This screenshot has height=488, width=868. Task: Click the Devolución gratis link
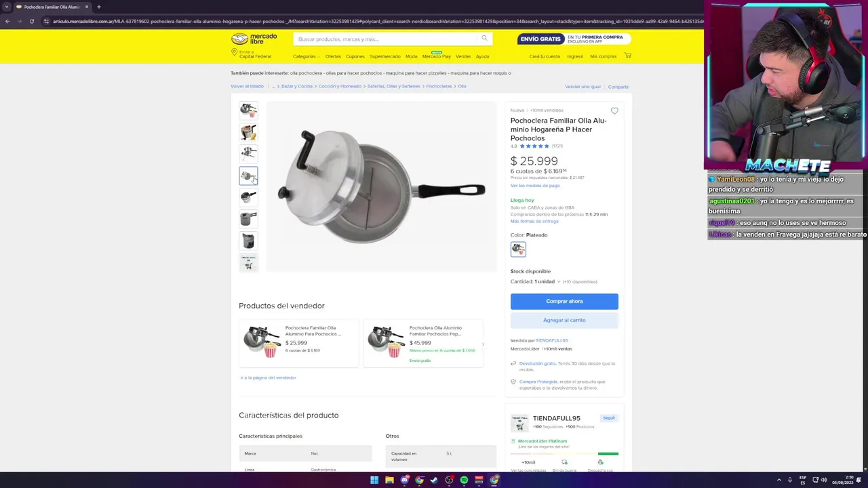538,363
